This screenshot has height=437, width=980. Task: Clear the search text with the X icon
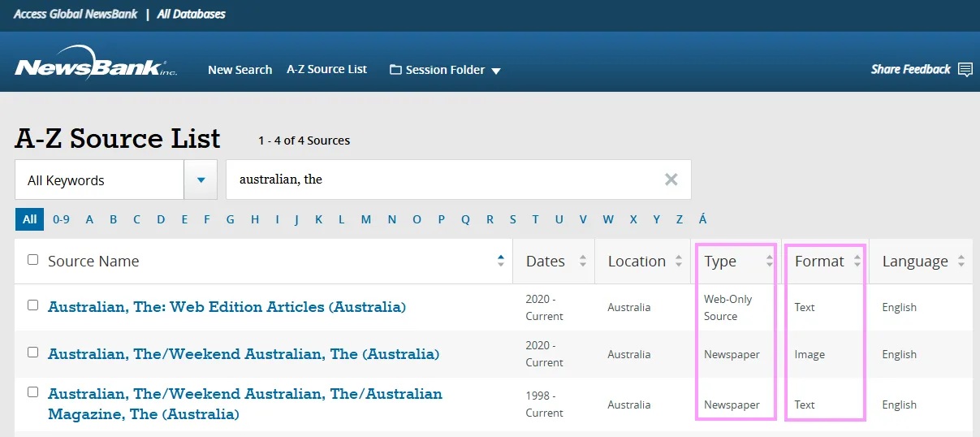pos(671,180)
